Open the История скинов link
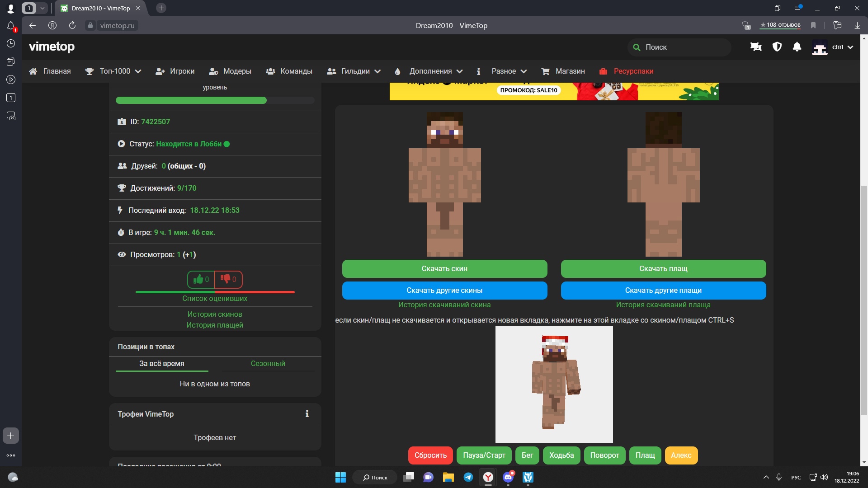This screenshot has width=868, height=488. pyautogui.click(x=215, y=314)
